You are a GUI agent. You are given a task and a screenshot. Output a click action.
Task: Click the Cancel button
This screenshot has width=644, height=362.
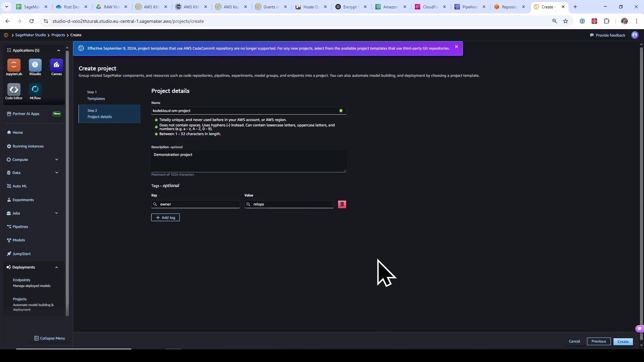574,341
